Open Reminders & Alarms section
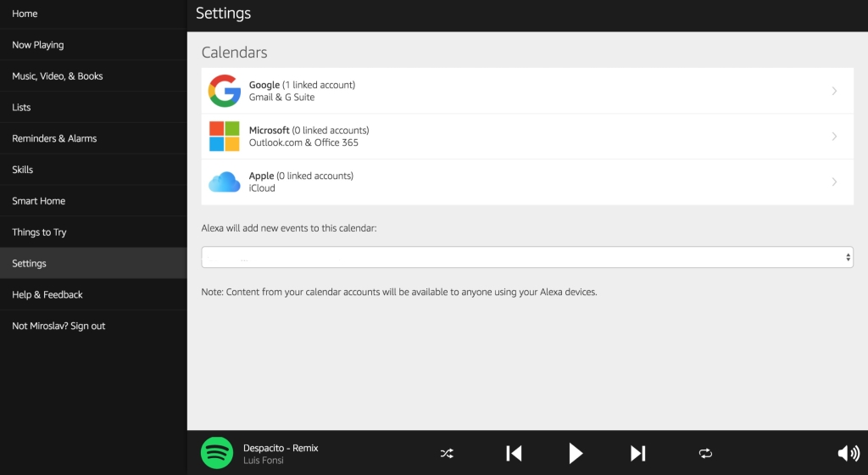The image size is (868, 475). pyautogui.click(x=54, y=138)
